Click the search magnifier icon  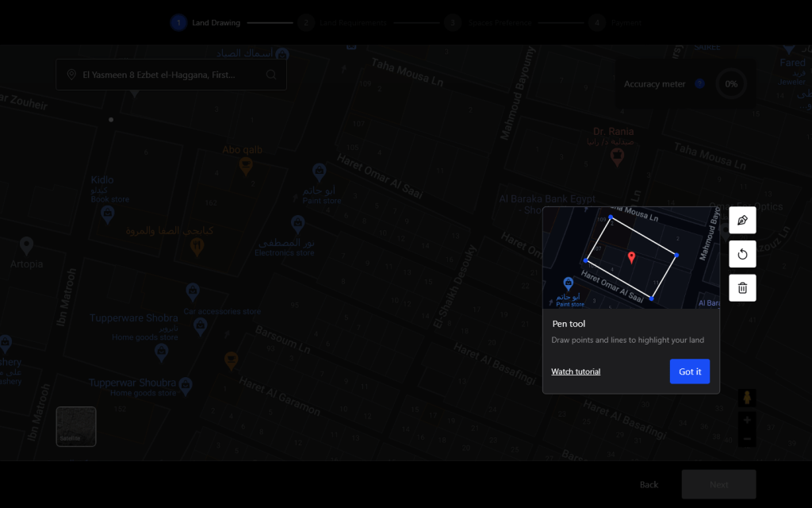(271, 75)
